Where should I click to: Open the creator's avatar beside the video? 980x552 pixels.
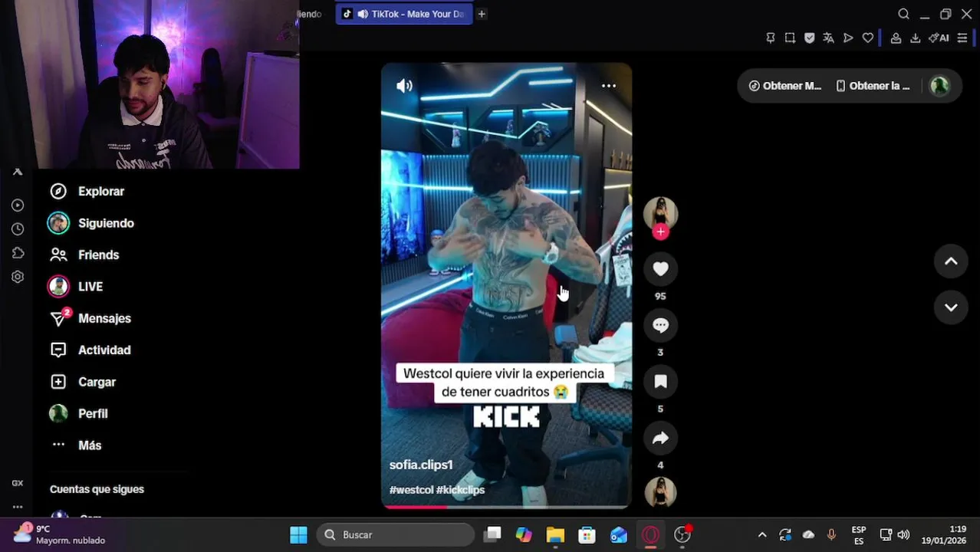click(x=660, y=213)
